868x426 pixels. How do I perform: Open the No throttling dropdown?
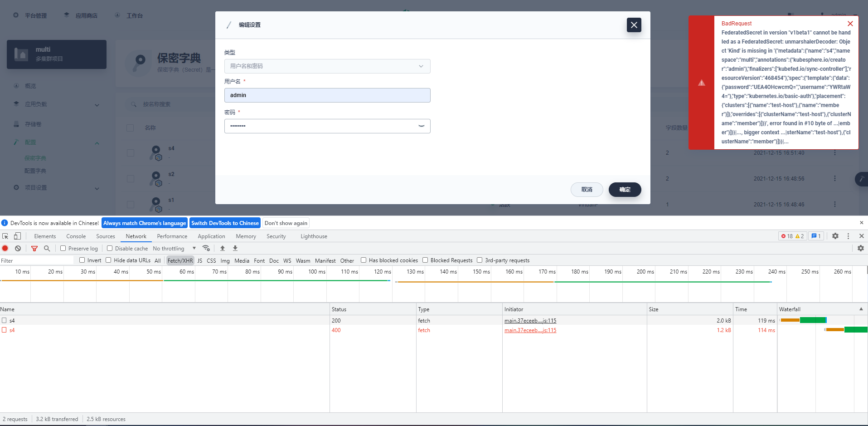(x=175, y=248)
